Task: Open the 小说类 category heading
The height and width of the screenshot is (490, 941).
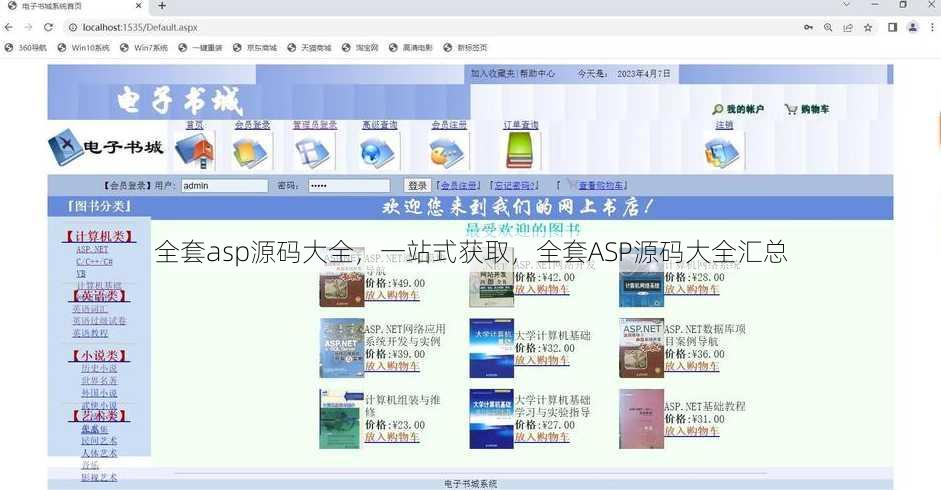Action: [x=99, y=355]
